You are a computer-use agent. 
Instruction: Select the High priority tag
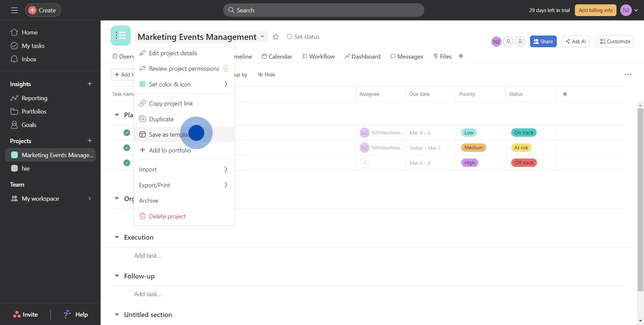[x=470, y=163]
